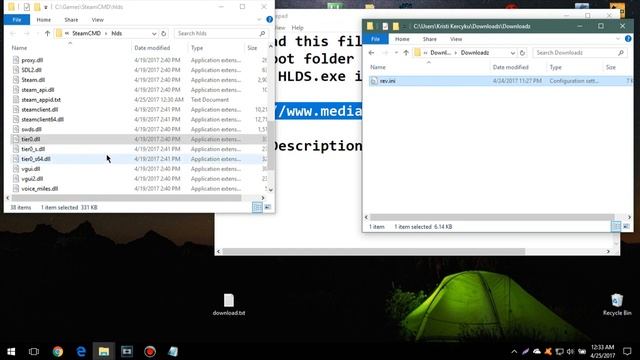
Task: Switch hlds window to Large icons view
Action: pos(268,207)
